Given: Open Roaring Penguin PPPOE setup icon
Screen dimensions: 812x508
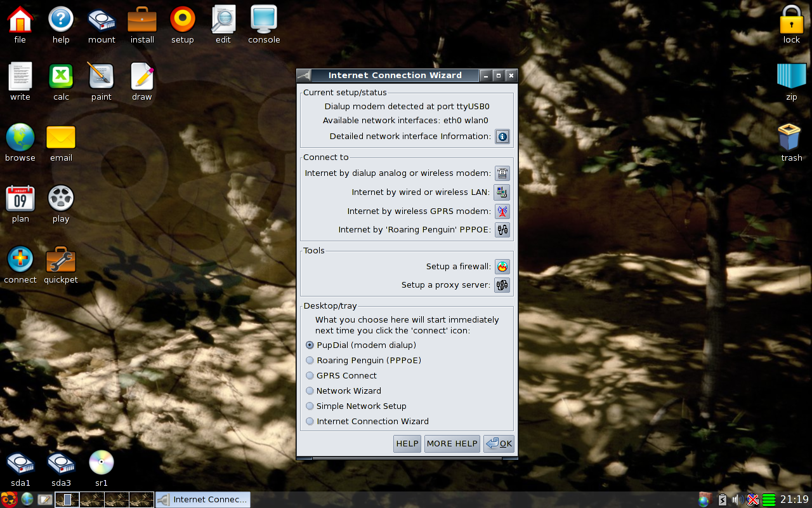Looking at the screenshot, I should click(x=502, y=230).
